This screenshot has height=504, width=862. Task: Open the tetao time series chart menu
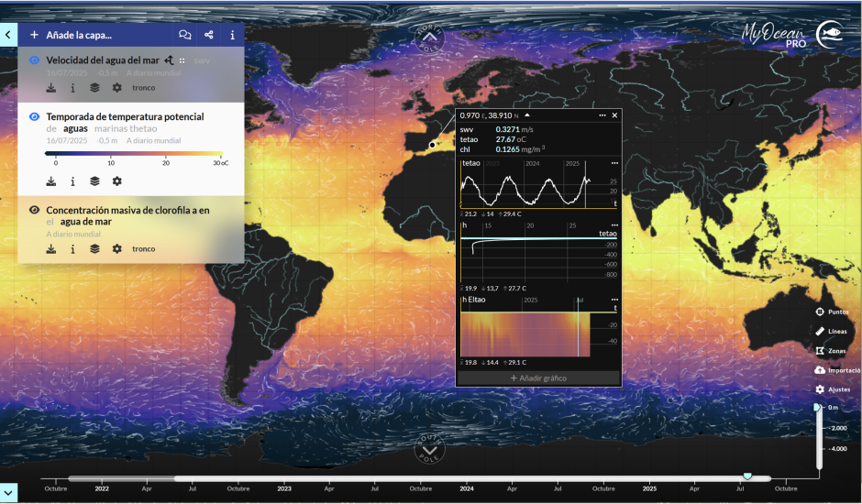[x=614, y=163]
